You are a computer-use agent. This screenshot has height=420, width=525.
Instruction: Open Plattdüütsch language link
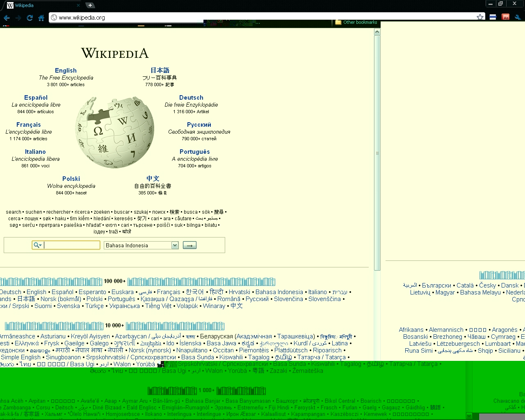(x=291, y=350)
